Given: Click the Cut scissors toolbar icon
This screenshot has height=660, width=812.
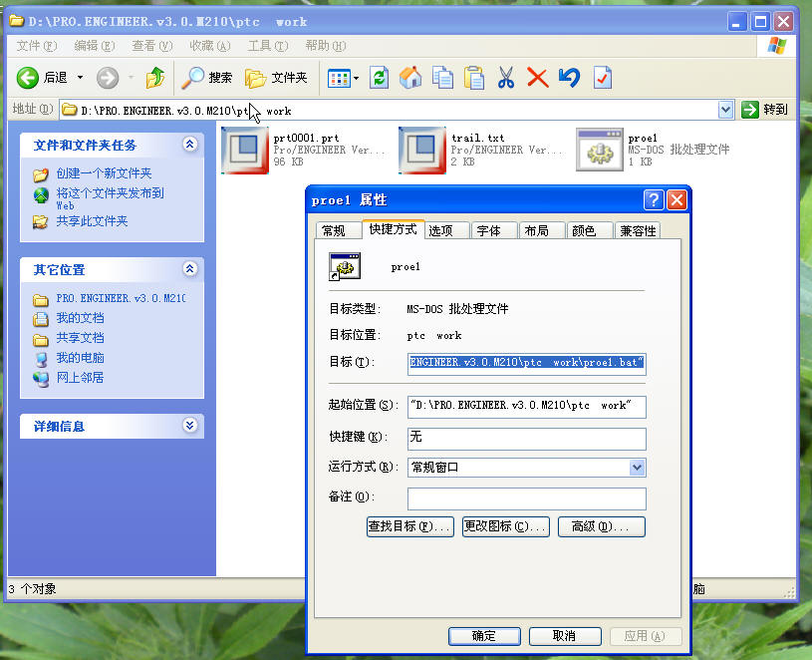Looking at the screenshot, I should point(505,78).
